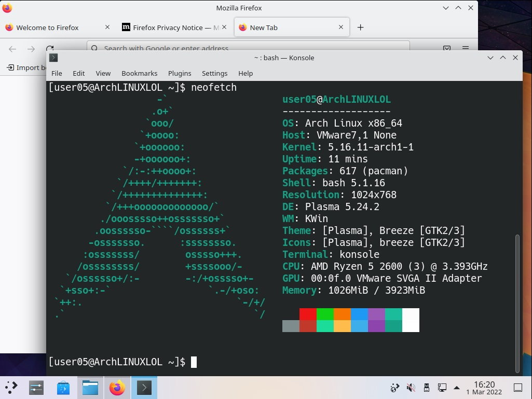Click Import bookmarks in Firefox toolbar

[x=26, y=67]
